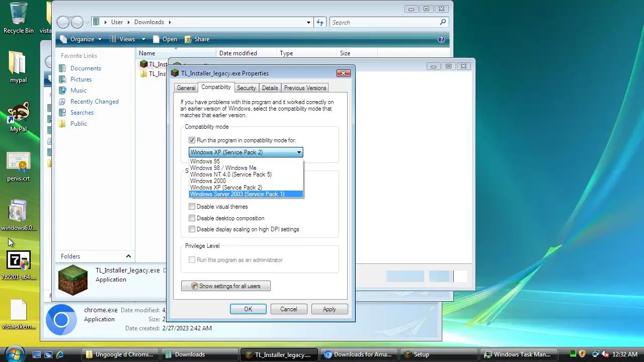The height and width of the screenshot is (362, 644).
Task: Click the security shield tray icon
Action: (x=582, y=354)
